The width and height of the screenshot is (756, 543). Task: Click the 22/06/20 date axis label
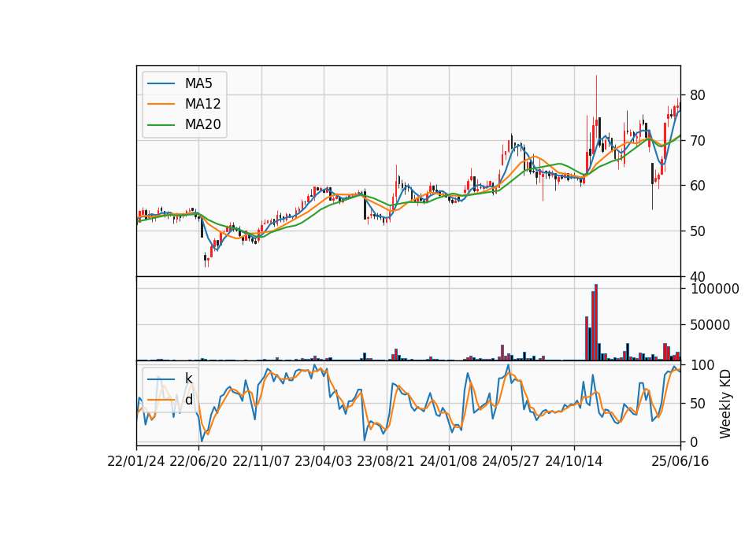click(x=198, y=462)
